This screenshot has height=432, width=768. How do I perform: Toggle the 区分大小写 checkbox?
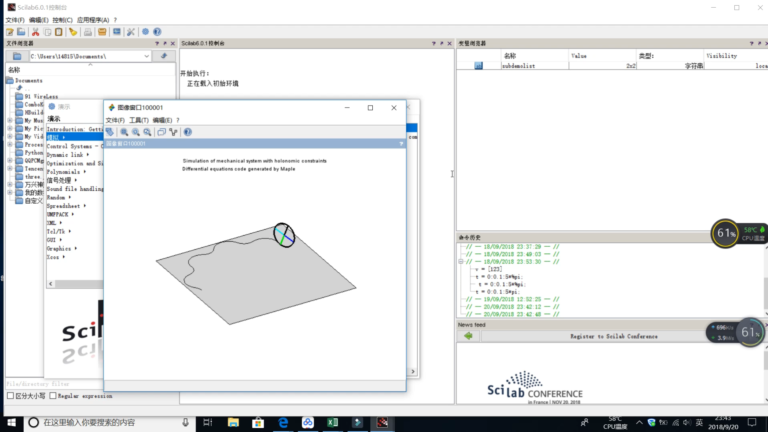10,396
